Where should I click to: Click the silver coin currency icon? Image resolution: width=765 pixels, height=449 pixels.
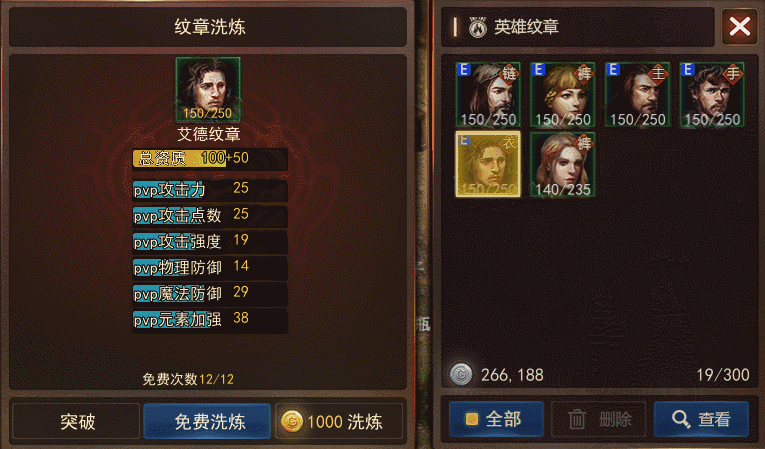[461, 374]
